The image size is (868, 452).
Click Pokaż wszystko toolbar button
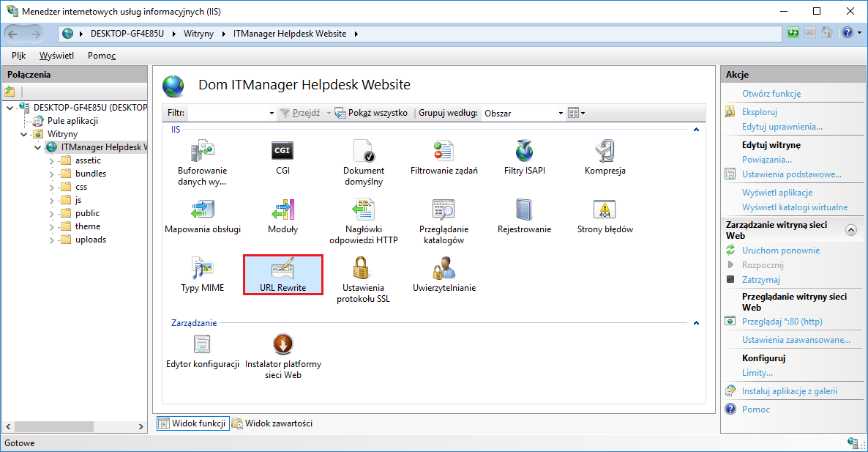coord(372,113)
